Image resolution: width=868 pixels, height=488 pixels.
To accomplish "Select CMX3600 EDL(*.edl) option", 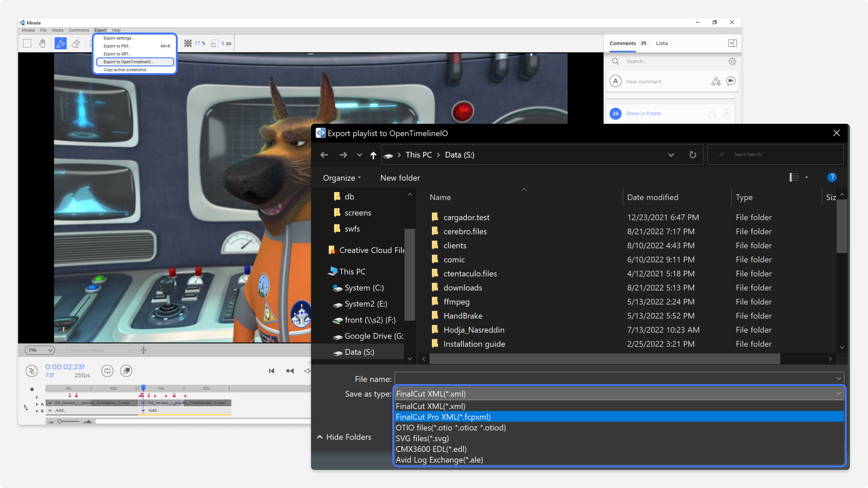I will click(x=619, y=449).
